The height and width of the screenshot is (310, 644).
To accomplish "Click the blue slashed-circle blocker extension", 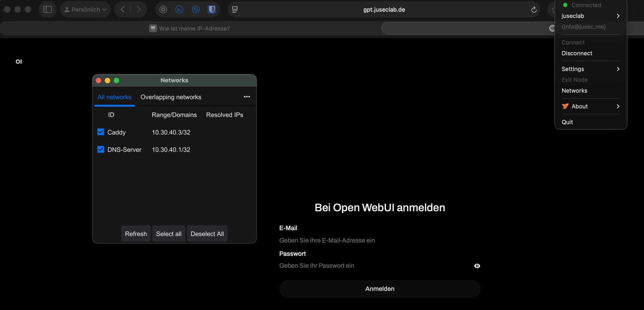I will pyautogui.click(x=195, y=10).
